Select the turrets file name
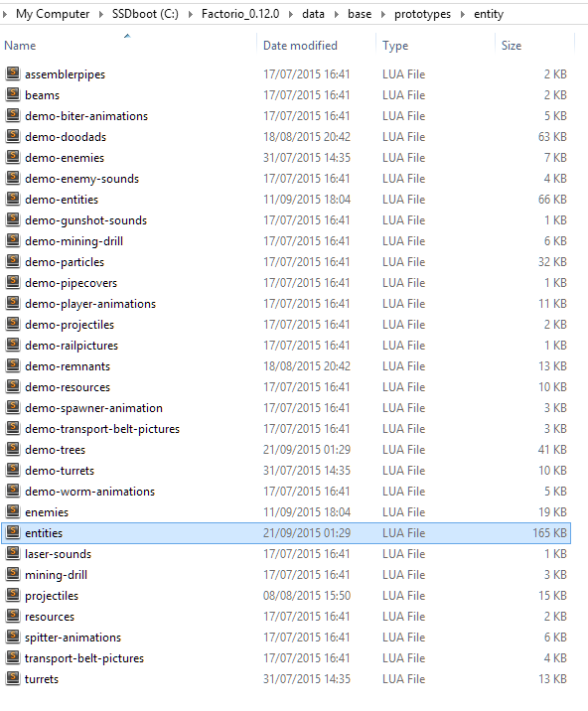588x711 pixels. tap(42, 679)
